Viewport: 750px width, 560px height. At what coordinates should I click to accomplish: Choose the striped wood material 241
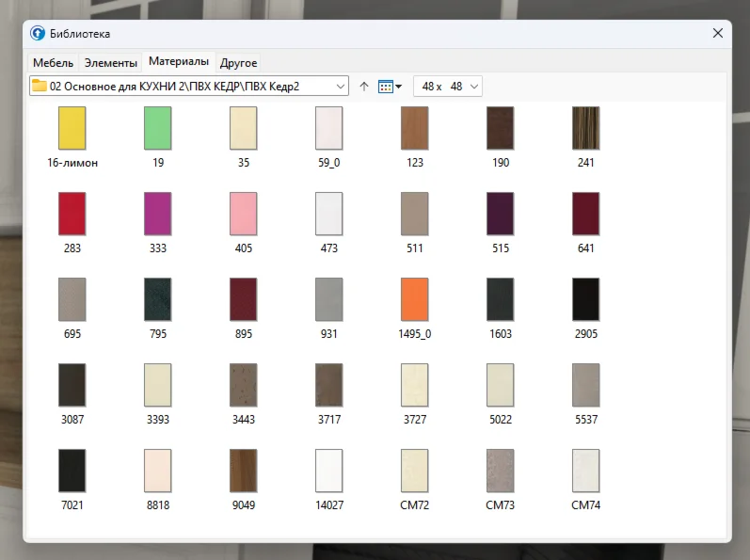585,128
